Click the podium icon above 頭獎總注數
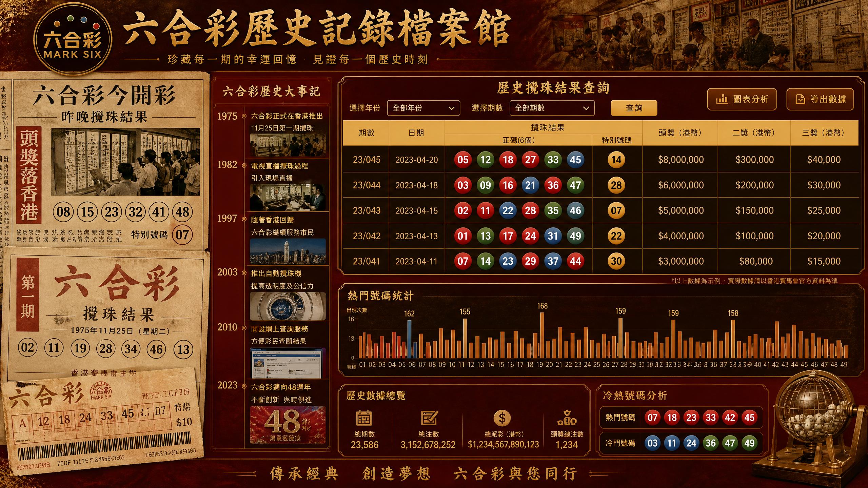Image resolution: width=868 pixels, height=488 pixels. 567,418
